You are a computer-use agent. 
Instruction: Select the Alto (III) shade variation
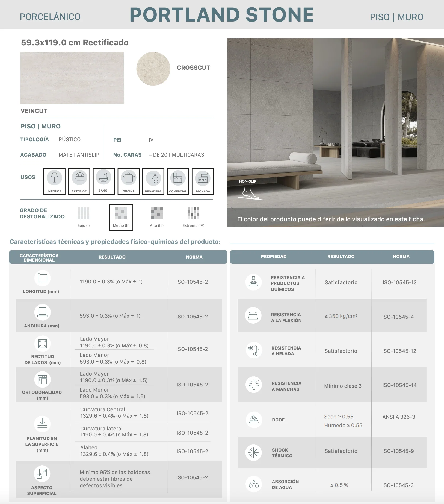point(157,217)
